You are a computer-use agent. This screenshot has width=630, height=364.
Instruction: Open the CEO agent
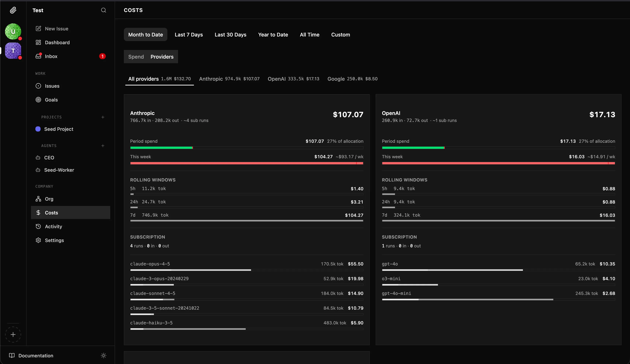[70, 158]
